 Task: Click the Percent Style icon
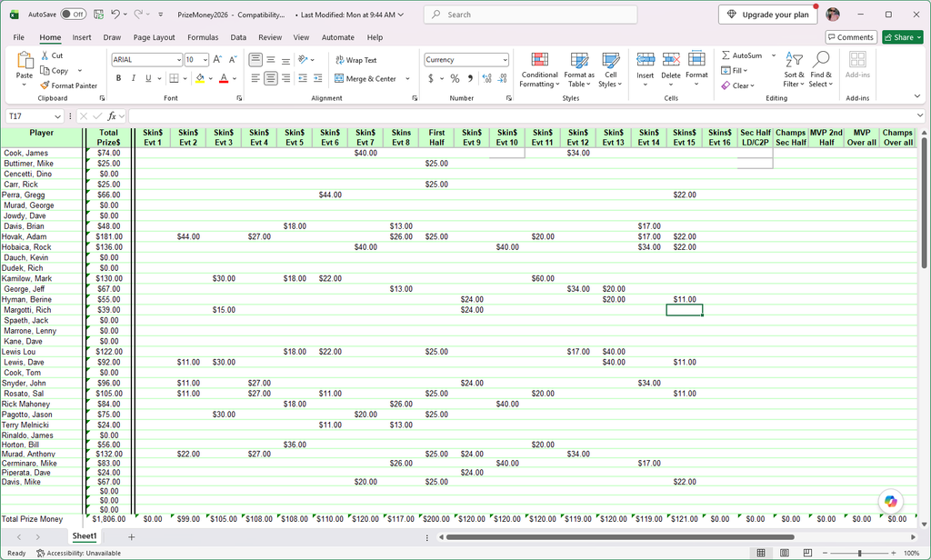455,78
